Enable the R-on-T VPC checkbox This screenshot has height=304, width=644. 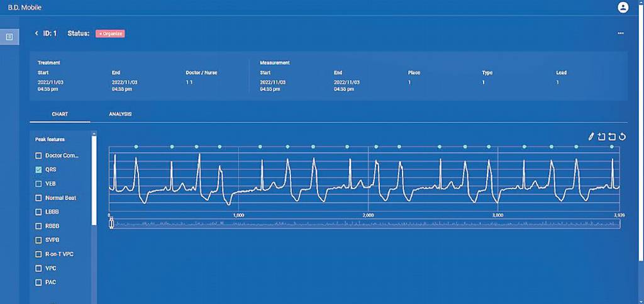point(38,254)
